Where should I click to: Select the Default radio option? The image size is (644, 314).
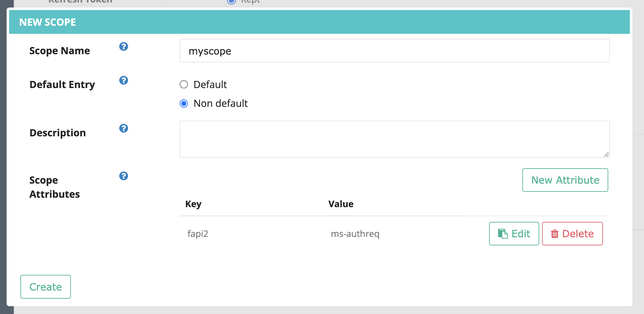[184, 85]
